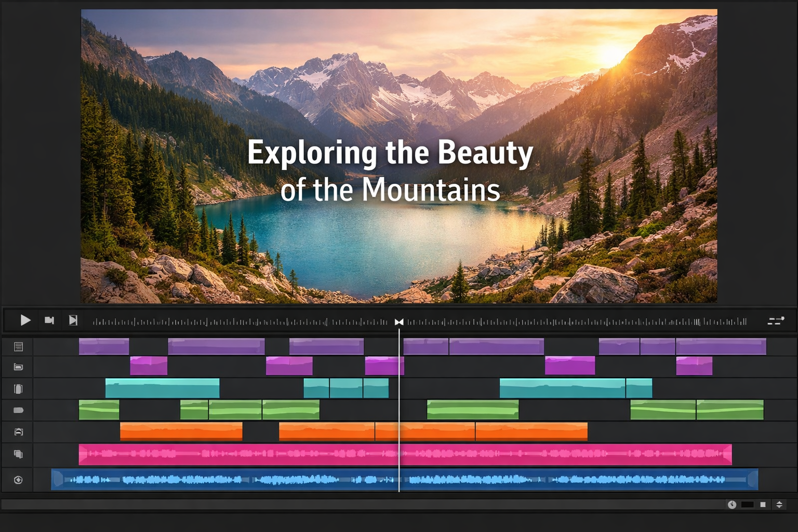
Task: Click the playhead marker on the timeline ruler
Action: pyautogui.click(x=399, y=322)
